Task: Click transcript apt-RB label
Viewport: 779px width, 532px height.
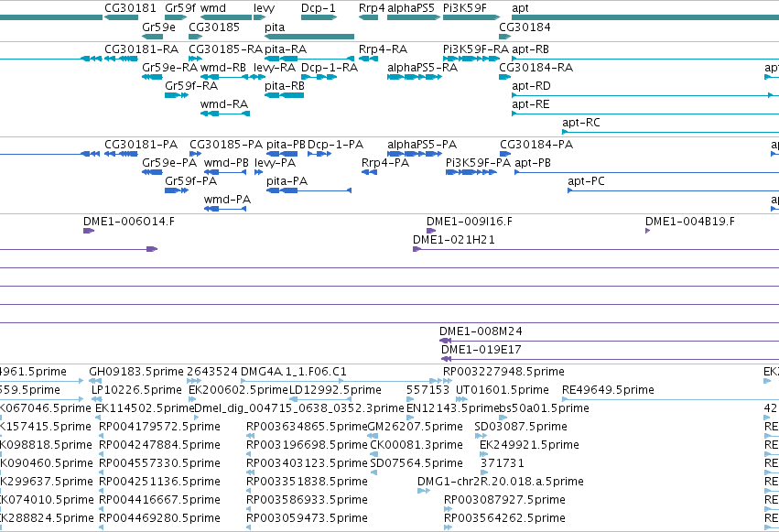Action: (x=531, y=49)
